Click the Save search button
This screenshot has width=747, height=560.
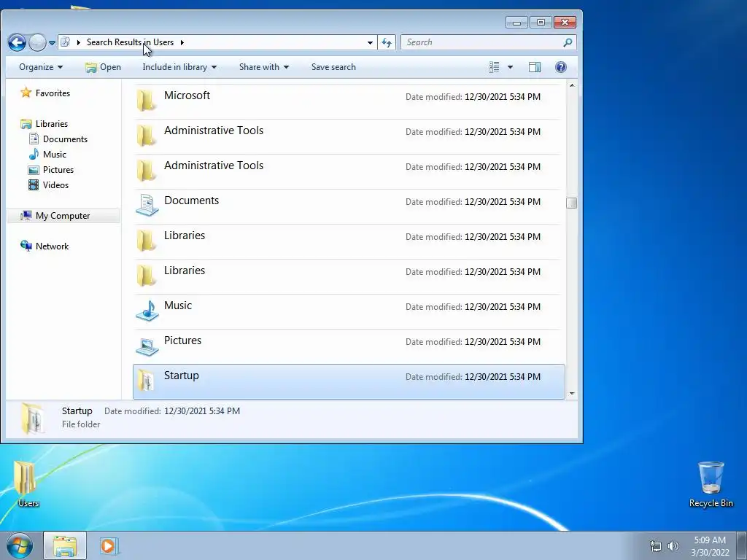pyautogui.click(x=333, y=67)
